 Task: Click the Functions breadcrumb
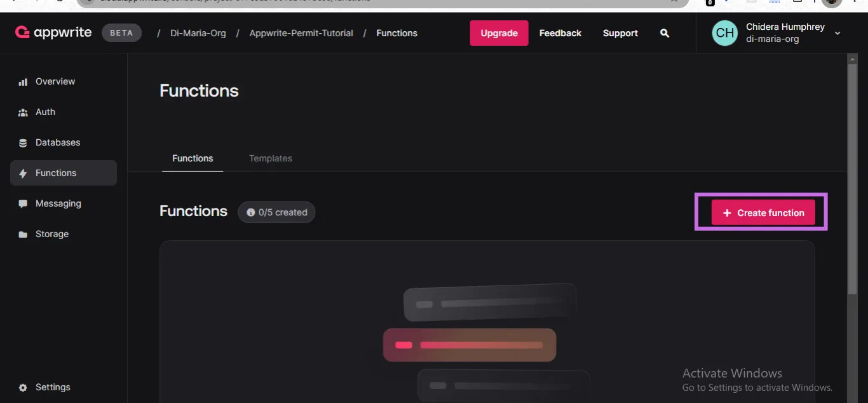coord(397,33)
